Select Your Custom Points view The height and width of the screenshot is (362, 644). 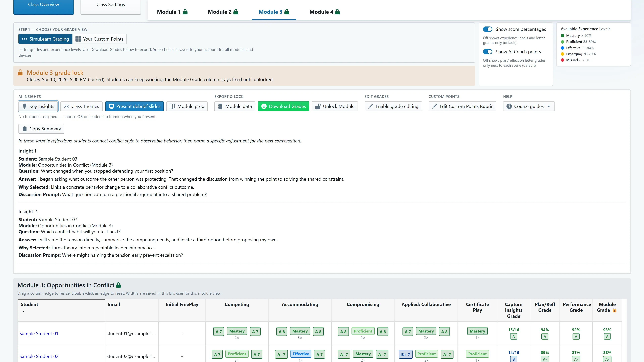point(99,39)
